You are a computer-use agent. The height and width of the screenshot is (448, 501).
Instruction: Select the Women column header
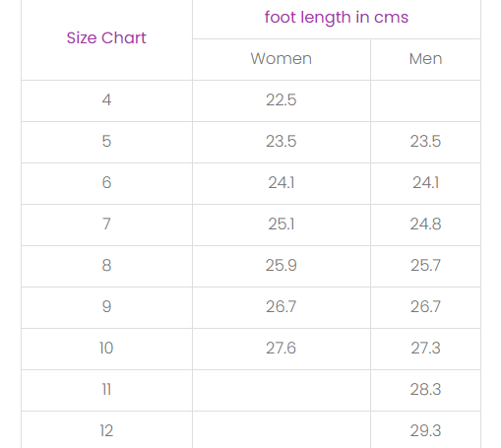(282, 59)
